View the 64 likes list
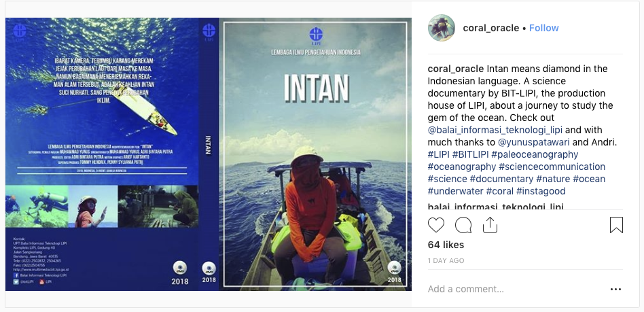This screenshot has height=312, width=644. click(446, 245)
